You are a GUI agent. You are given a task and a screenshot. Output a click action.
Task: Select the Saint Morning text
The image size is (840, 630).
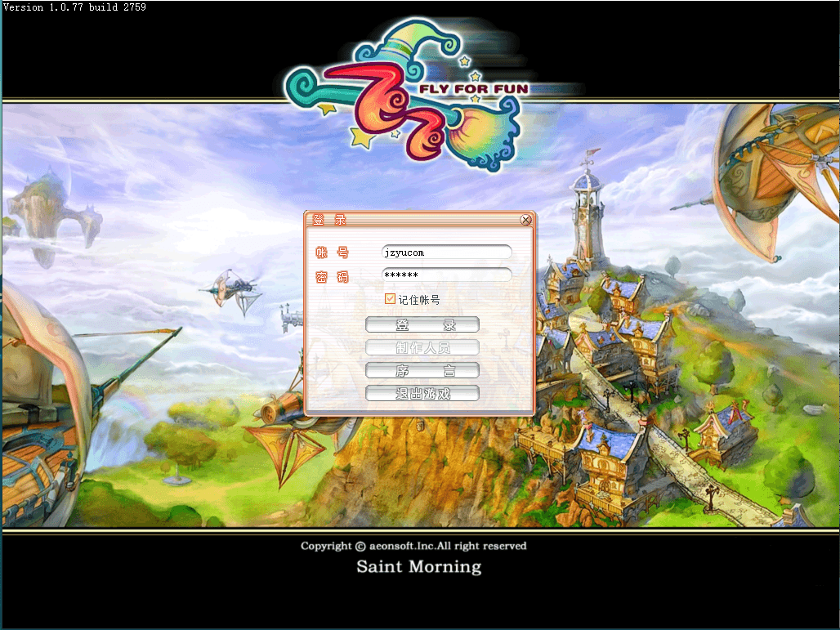418,566
